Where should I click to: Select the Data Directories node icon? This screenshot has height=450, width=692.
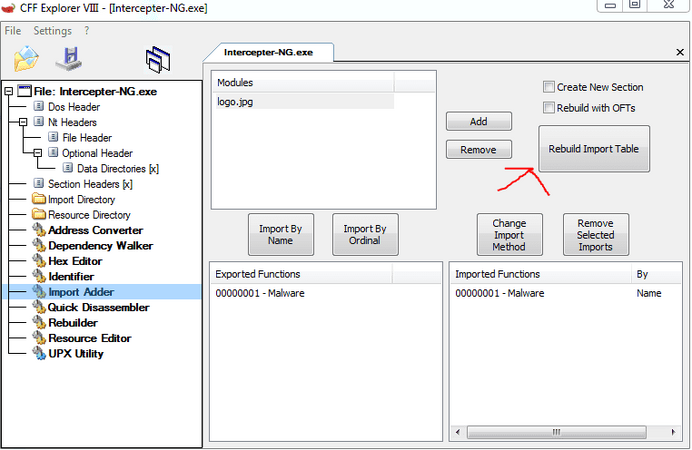(x=68, y=168)
